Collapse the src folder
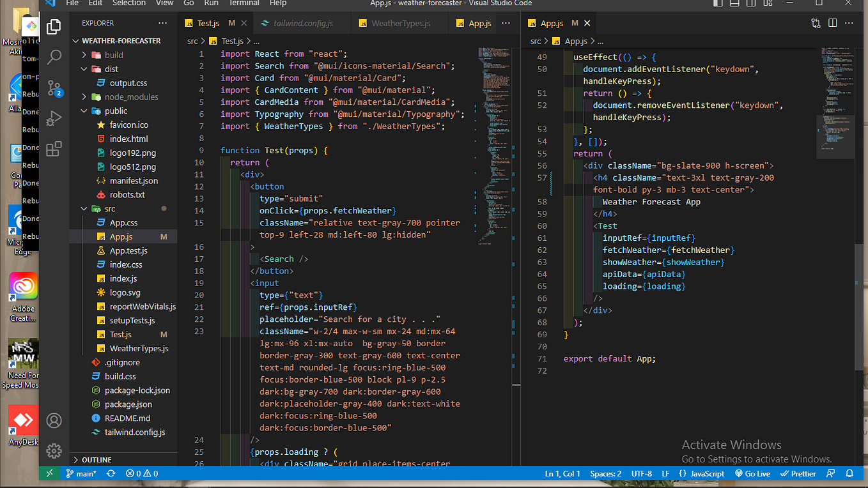The height and width of the screenshot is (488, 868). click(110, 209)
